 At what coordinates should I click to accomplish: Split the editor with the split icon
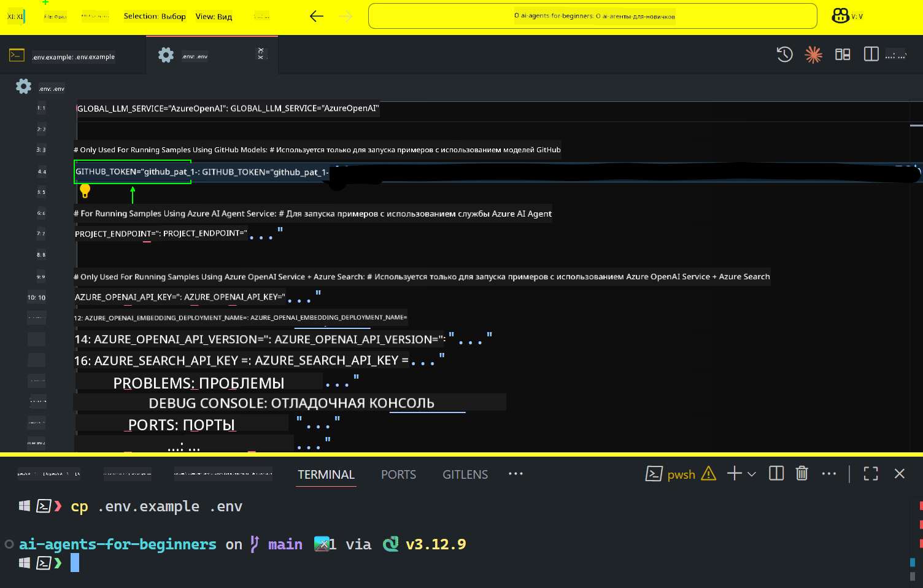871,55
